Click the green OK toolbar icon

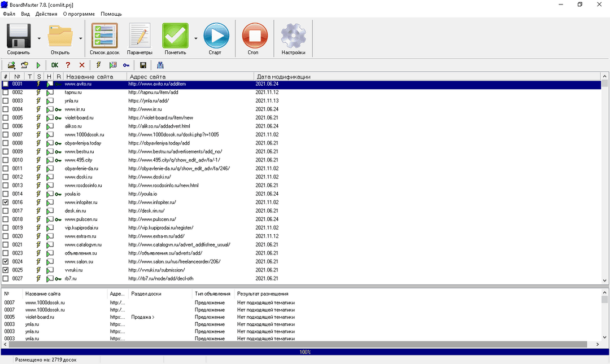pos(55,65)
